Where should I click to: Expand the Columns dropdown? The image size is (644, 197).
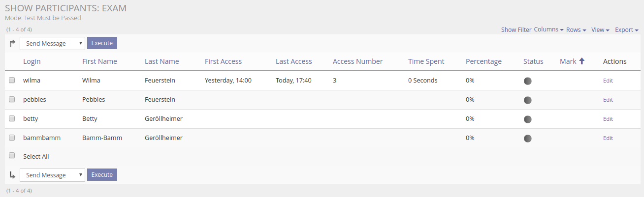548,29
